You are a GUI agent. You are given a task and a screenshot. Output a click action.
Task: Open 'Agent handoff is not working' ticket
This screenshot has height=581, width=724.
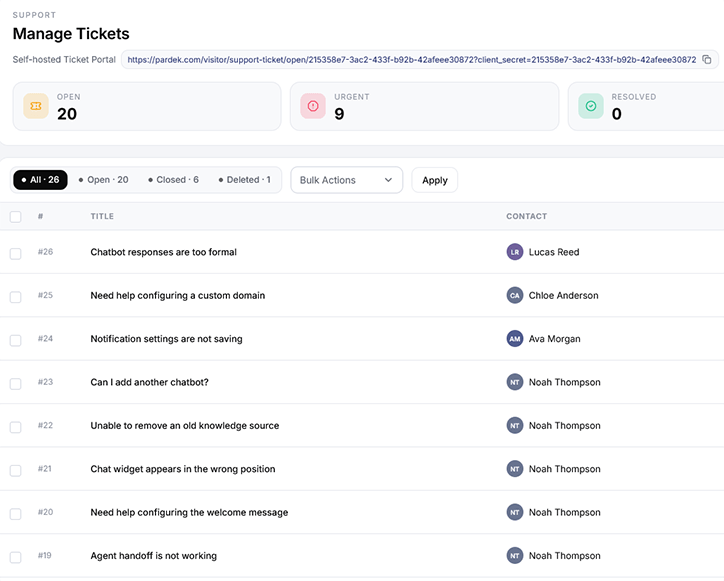pyautogui.click(x=154, y=556)
